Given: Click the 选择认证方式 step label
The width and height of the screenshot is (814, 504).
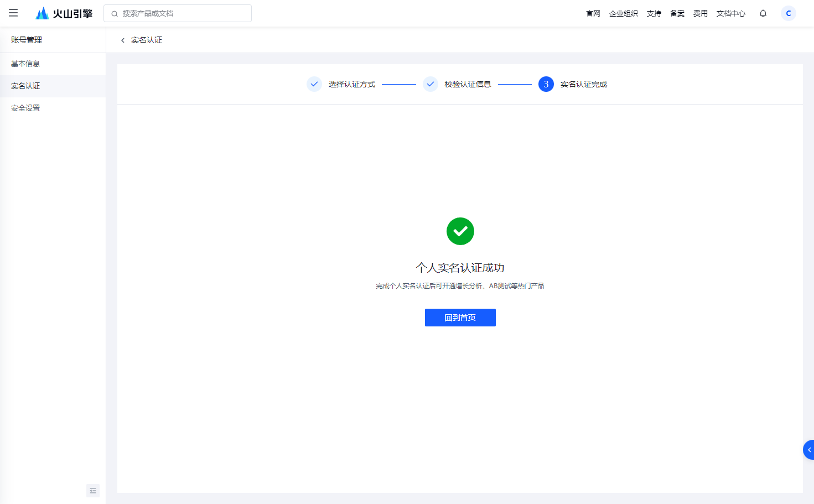Looking at the screenshot, I should click(352, 84).
